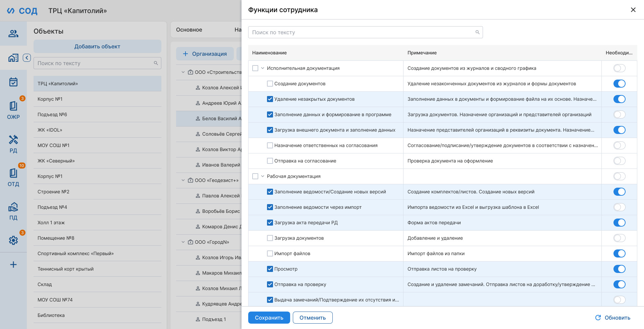Open the ПД project documentation section

click(13, 211)
